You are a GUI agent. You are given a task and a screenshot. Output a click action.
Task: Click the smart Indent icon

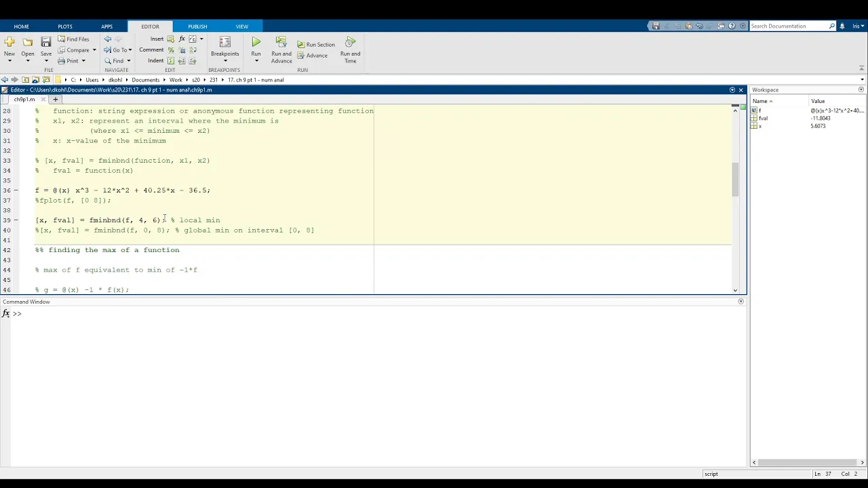[171, 61]
